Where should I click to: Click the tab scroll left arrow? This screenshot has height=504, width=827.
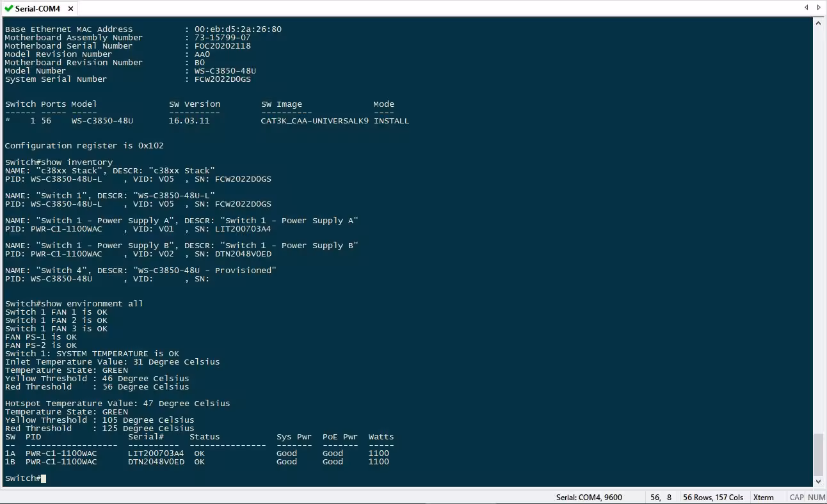[x=807, y=8]
